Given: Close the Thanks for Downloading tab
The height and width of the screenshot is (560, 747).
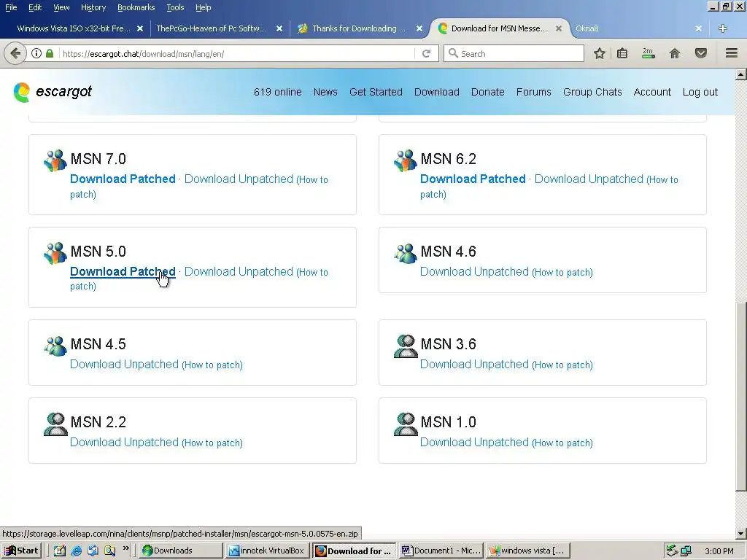Looking at the screenshot, I should 419,28.
